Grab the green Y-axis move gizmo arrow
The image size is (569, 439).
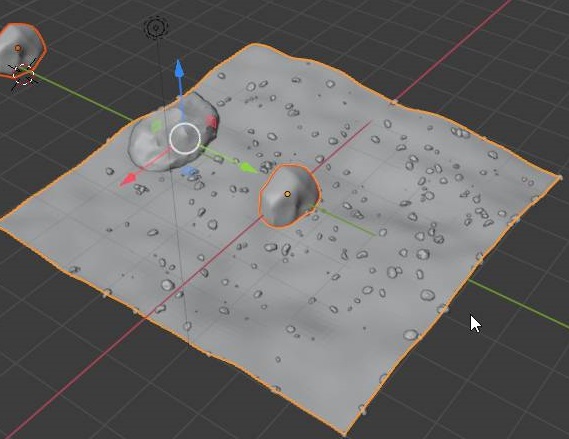pyautogui.click(x=249, y=168)
